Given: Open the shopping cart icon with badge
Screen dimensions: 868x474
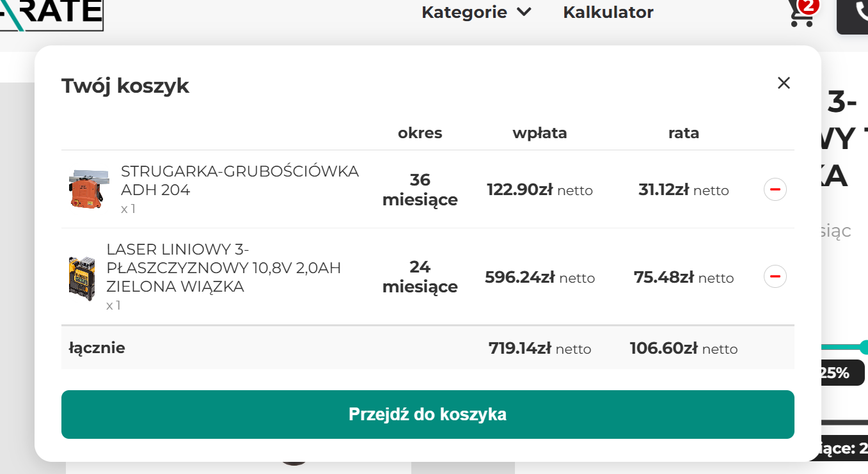Looking at the screenshot, I should pyautogui.click(x=800, y=14).
